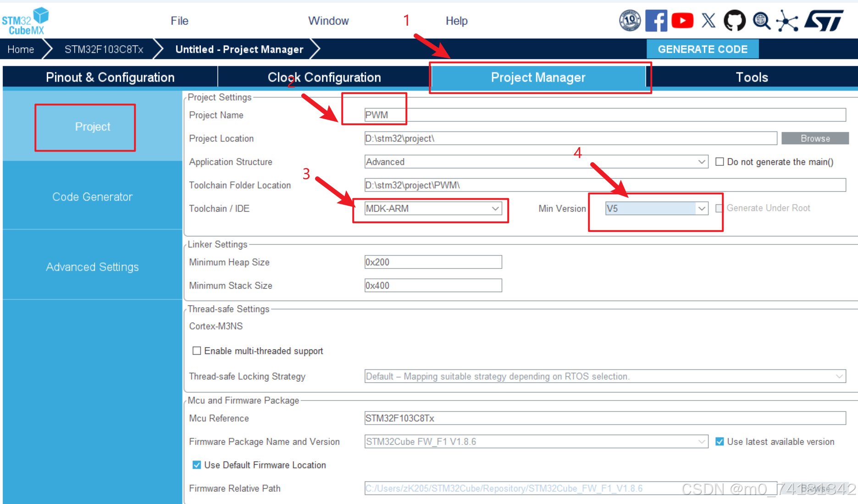Screen dimensions: 858x504
Task: Click the Cortex-M3NS label
Action: click(216, 326)
